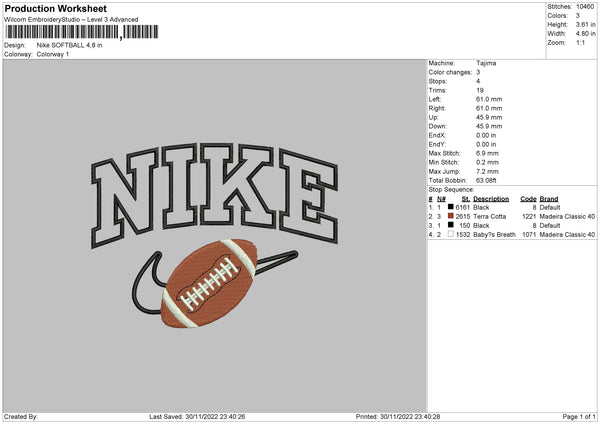The height and width of the screenshot is (424, 600).
Task: Click stitch count 6161 in stop row 1
Action: (x=463, y=207)
